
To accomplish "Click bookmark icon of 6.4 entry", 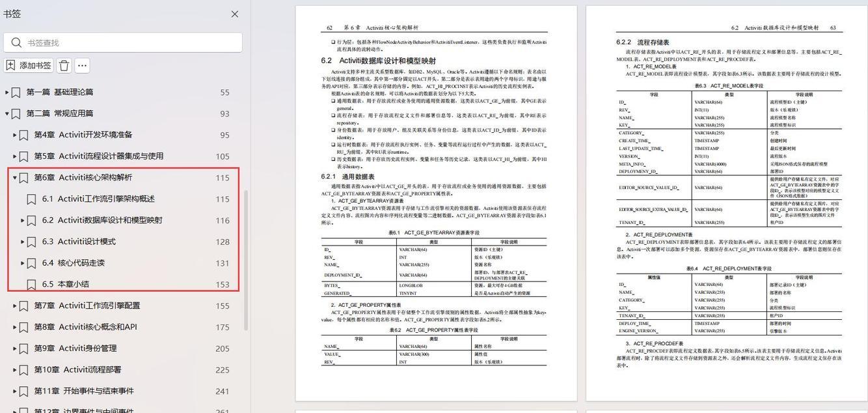I will [31, 263].
